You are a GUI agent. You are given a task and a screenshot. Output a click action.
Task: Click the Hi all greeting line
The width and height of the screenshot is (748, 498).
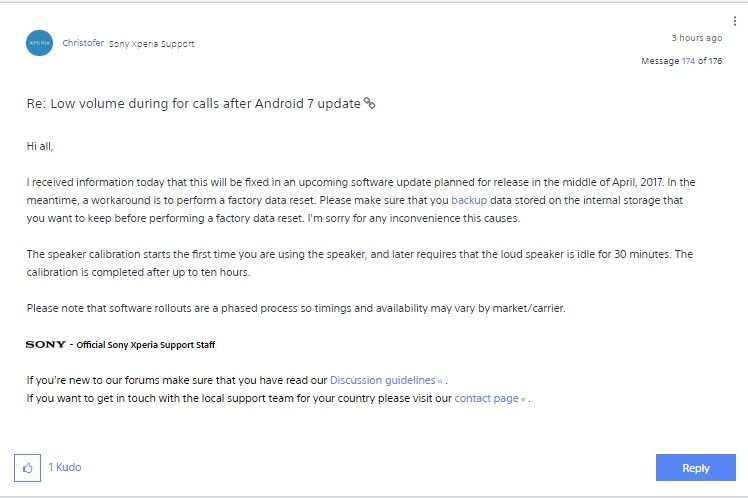click(x=40, y=146)
